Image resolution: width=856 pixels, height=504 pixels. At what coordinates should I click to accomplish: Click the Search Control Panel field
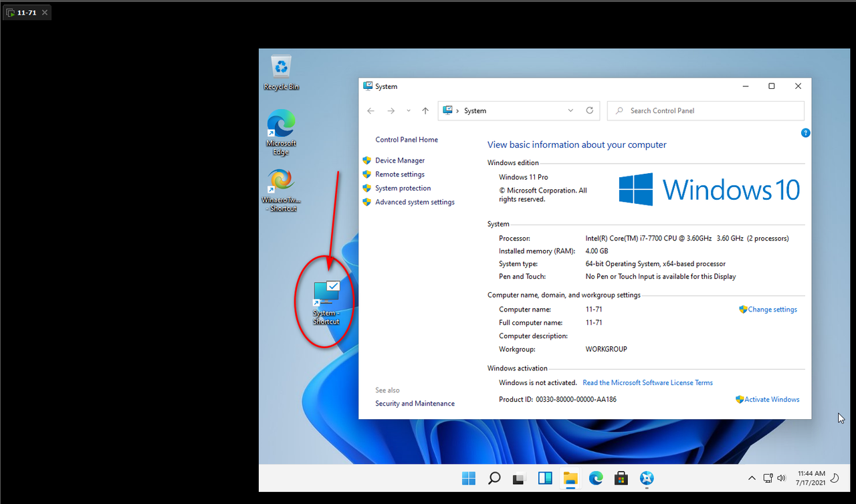pos(706,111)
